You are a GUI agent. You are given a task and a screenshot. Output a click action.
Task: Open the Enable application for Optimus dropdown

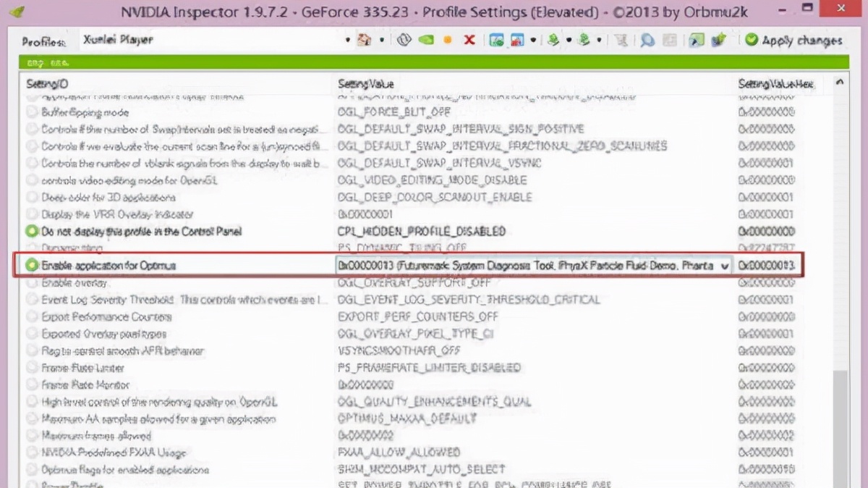tap(726, 265)
